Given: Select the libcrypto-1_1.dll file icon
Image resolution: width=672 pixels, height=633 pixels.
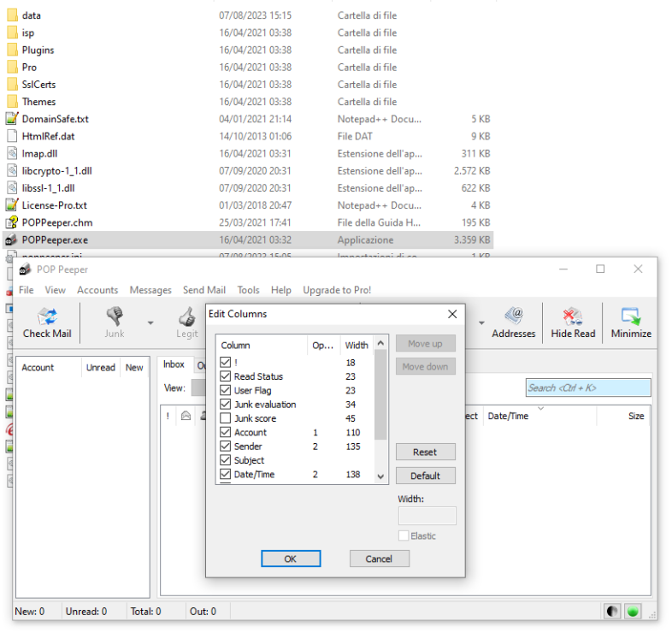Looking at the screenshot, I should pyautogui.click(x=12, y=171).
